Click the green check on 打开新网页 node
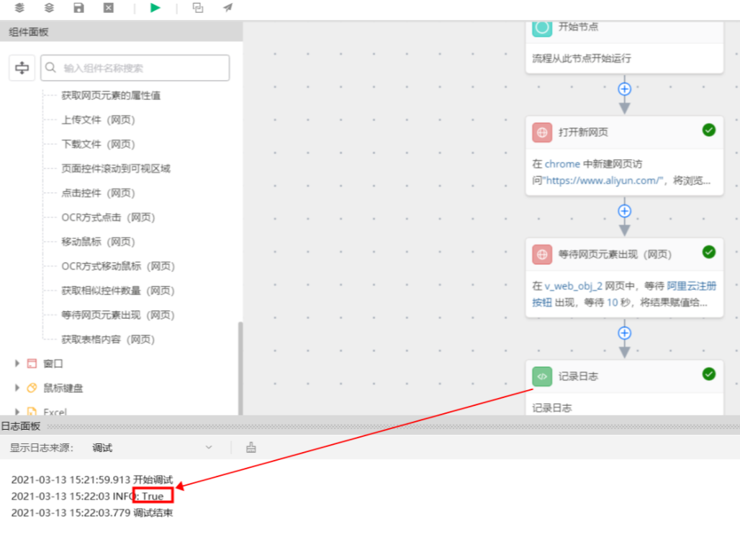The width and height of the screenshot is (740, 560). [708, 130]
